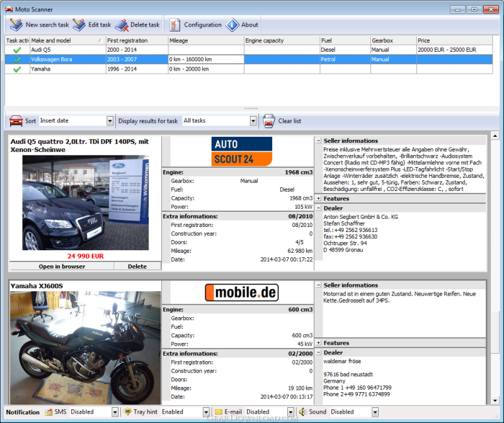Click the '1996 - 2014' registration cell
Image resolution: width=504 pixels, height=423 pixels.
137,69
